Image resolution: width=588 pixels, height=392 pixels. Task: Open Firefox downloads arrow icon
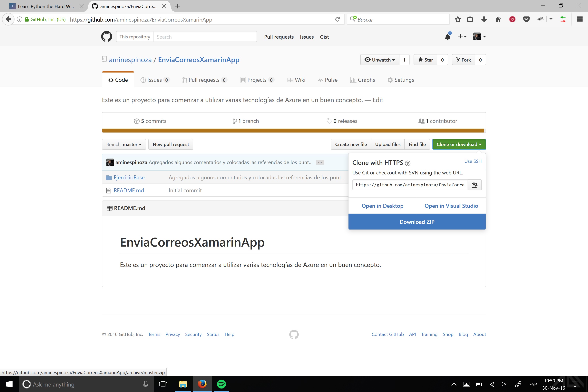[484, 19]
